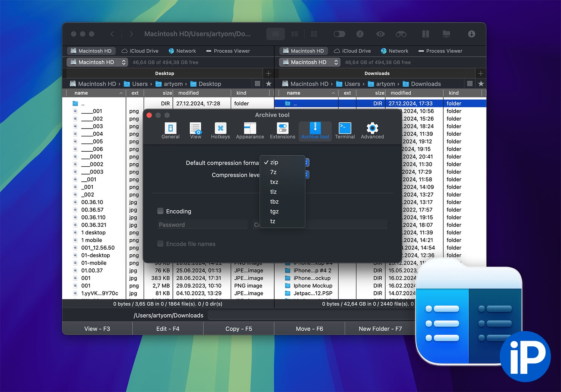
Task: Click the binoculars search icon in toolbar
Action: (x=401, y=34)
